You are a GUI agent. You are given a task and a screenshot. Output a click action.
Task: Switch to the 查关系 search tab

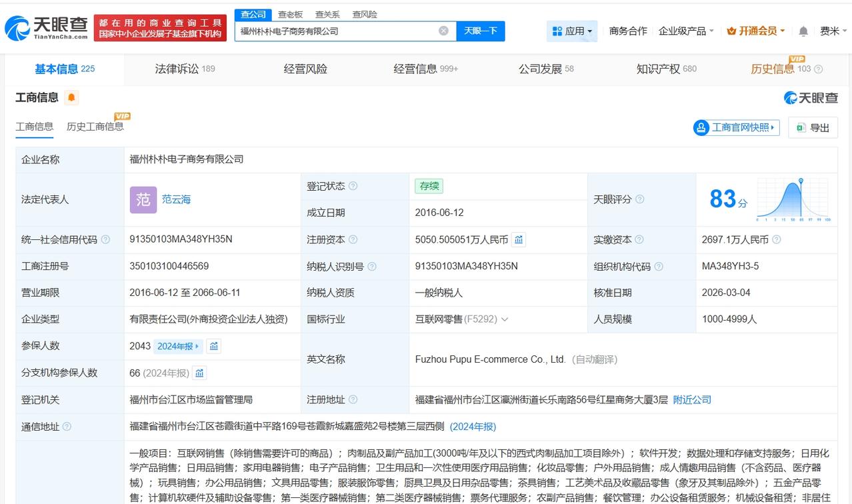(327, 14)
